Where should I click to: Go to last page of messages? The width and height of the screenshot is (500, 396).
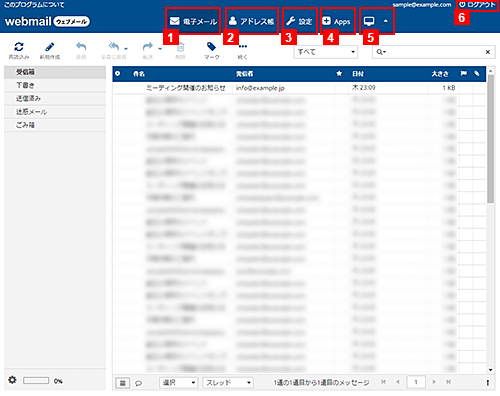448,382
